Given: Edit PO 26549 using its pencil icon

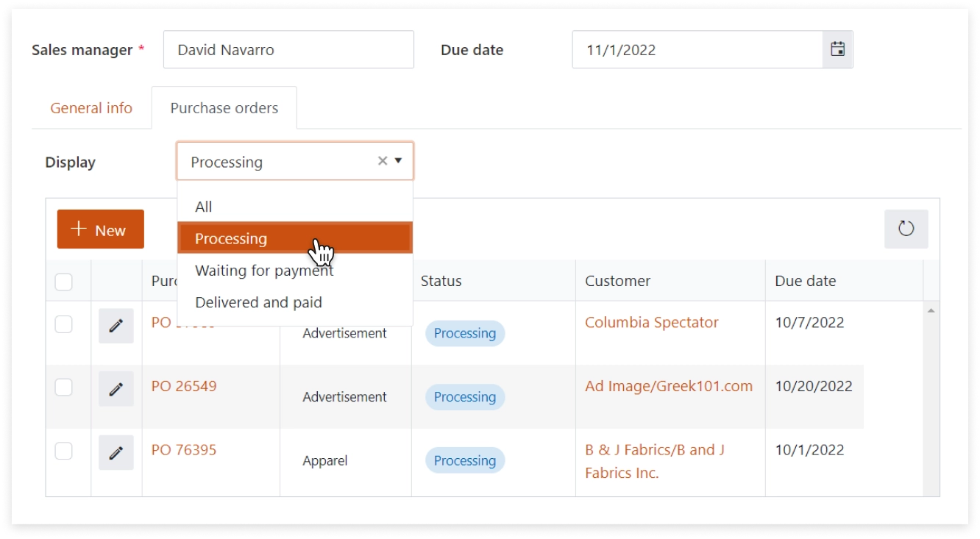Looking at the screenshot, I should tap(116, 389).
